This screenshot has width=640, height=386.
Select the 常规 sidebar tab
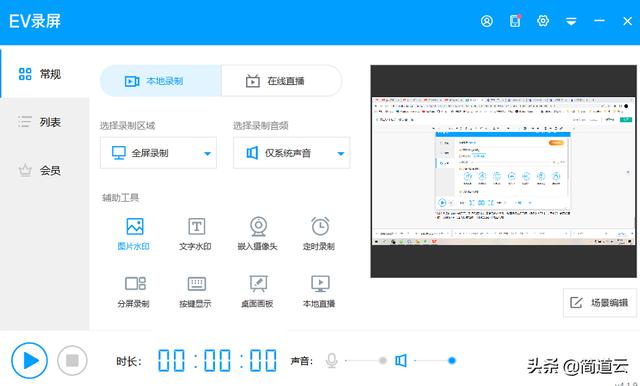[x=44, y=74]
